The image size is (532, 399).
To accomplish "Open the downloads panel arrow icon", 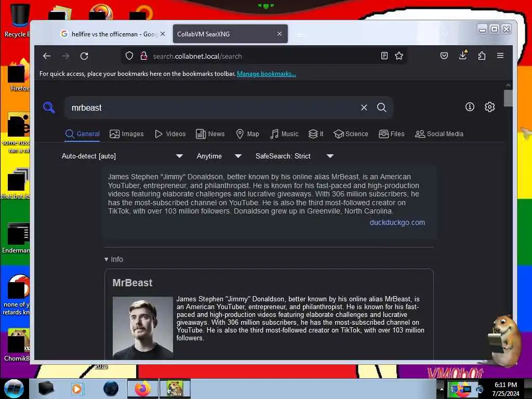I will click(x=463, y=55).
